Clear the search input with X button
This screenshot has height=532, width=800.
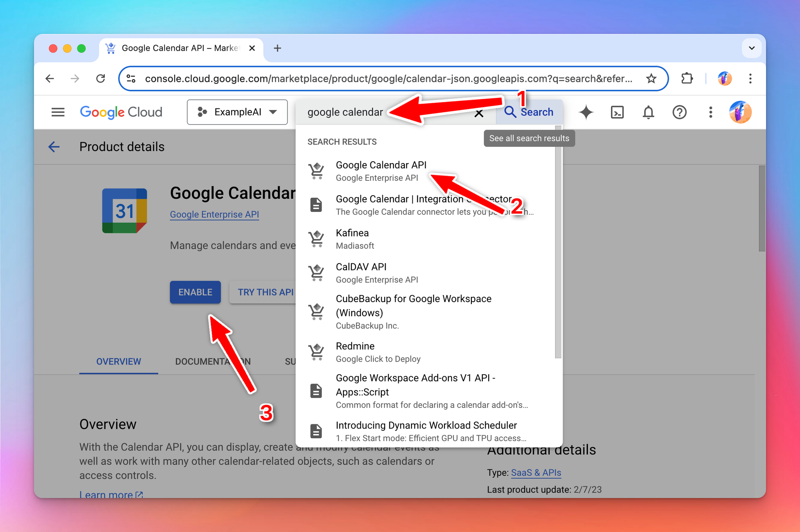479,113
